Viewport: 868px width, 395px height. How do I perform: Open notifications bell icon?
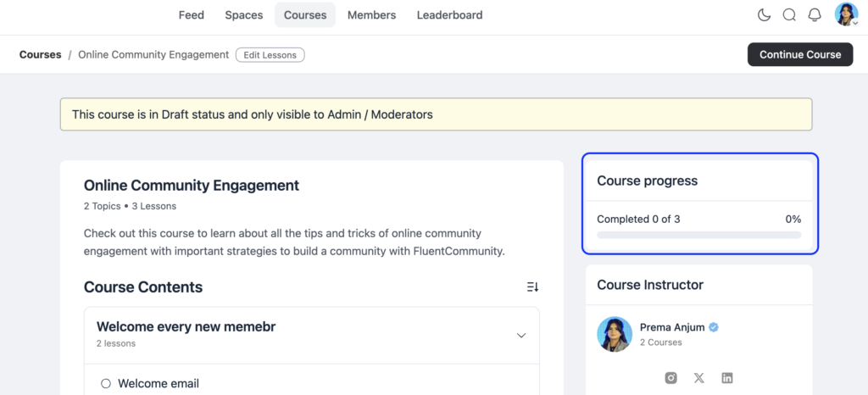point(815,15)
